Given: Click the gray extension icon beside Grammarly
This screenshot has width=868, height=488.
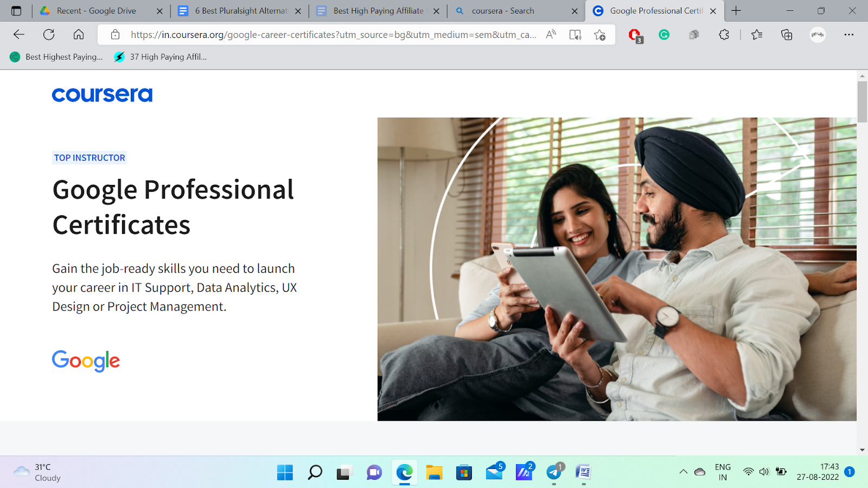Looking at the screenshot, I should tap(694, 35).
